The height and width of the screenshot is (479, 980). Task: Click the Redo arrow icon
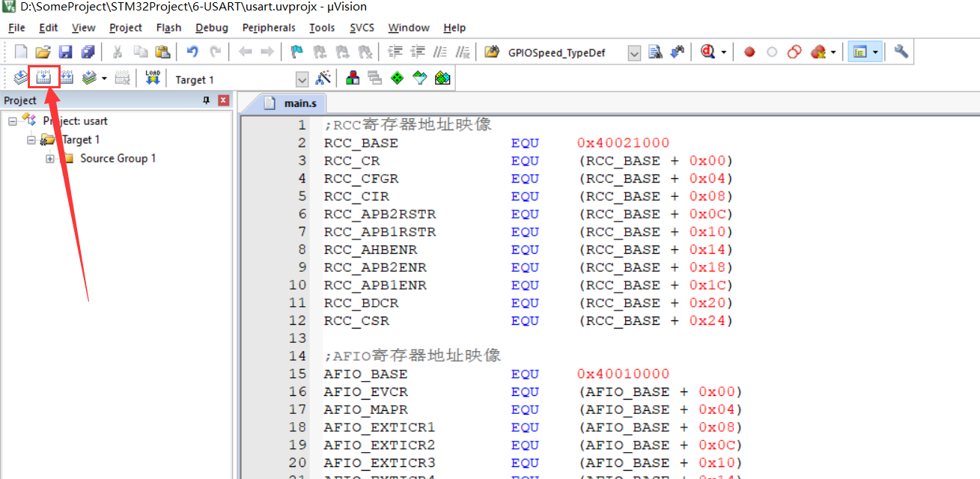(215, 52)
